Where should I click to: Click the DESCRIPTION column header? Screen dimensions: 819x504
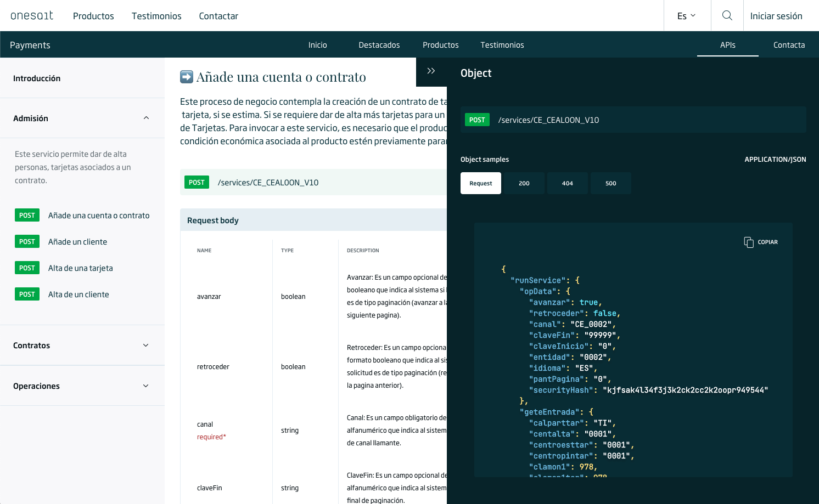[363, 251]
